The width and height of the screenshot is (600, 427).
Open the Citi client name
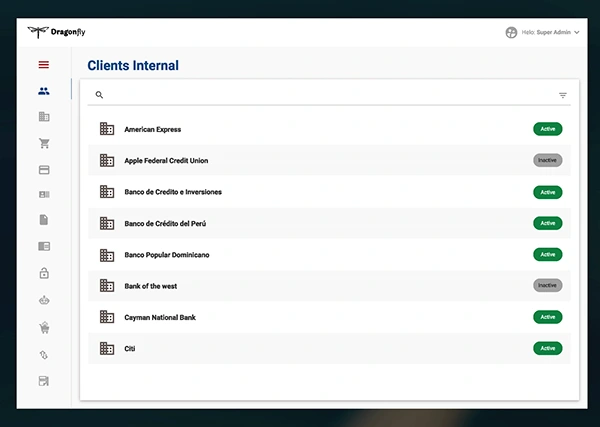(130, 349)
